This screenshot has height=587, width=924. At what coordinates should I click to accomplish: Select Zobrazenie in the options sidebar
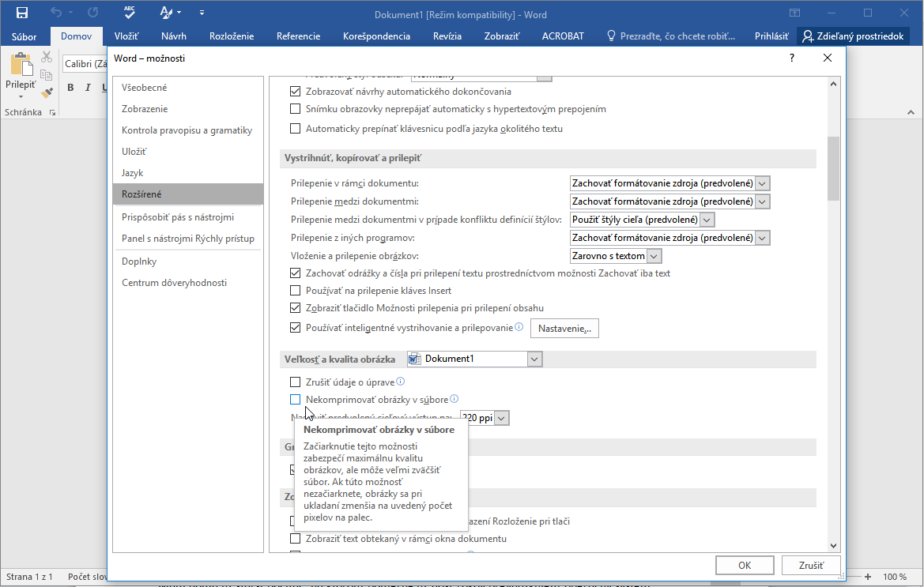pyautogui.click(x=145, y=109)
